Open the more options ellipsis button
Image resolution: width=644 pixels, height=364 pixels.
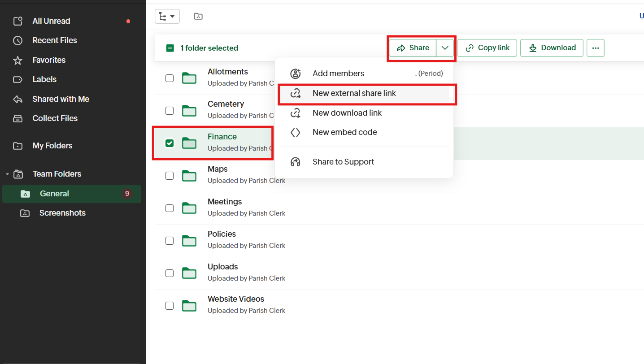pos(595,48)
